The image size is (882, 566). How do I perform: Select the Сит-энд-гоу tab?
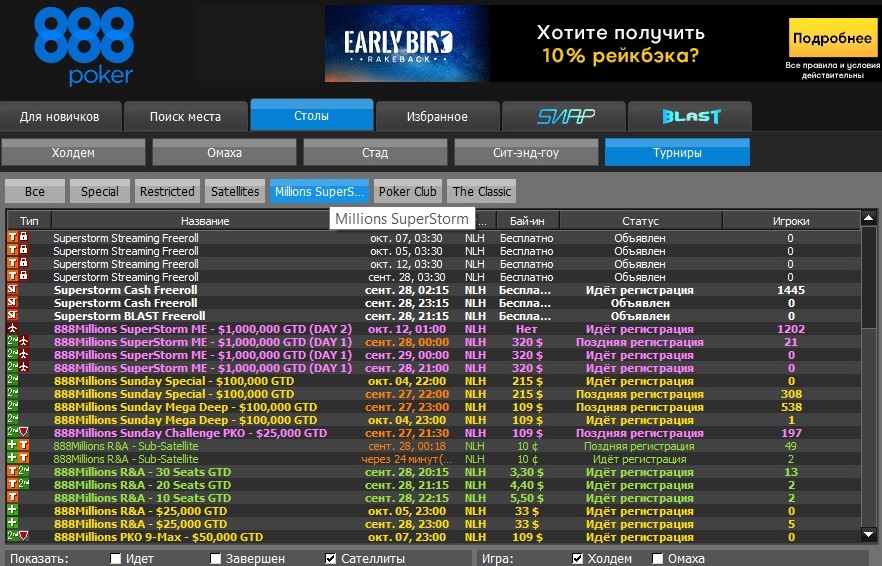pyautogui.click(x=526, y=153)
